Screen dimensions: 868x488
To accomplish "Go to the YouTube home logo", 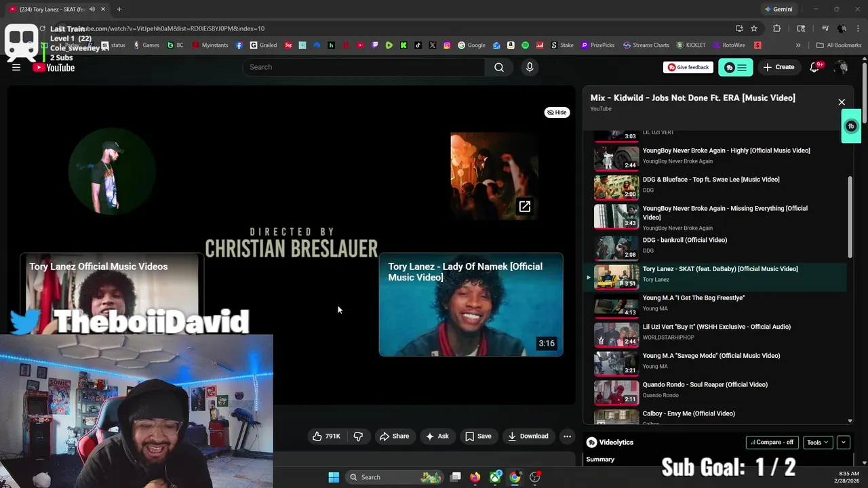I will click(54, 67).
